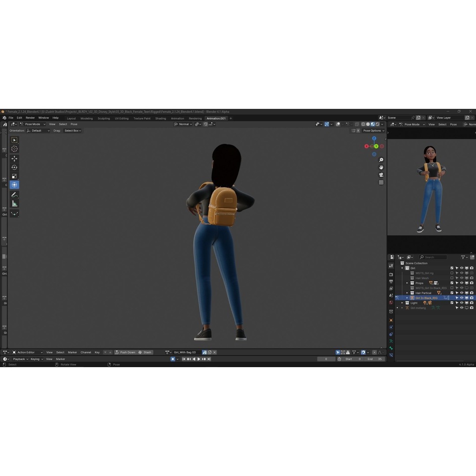
Task: Enable the Hair Mesh collection checkbox
Action: point(452,278)
